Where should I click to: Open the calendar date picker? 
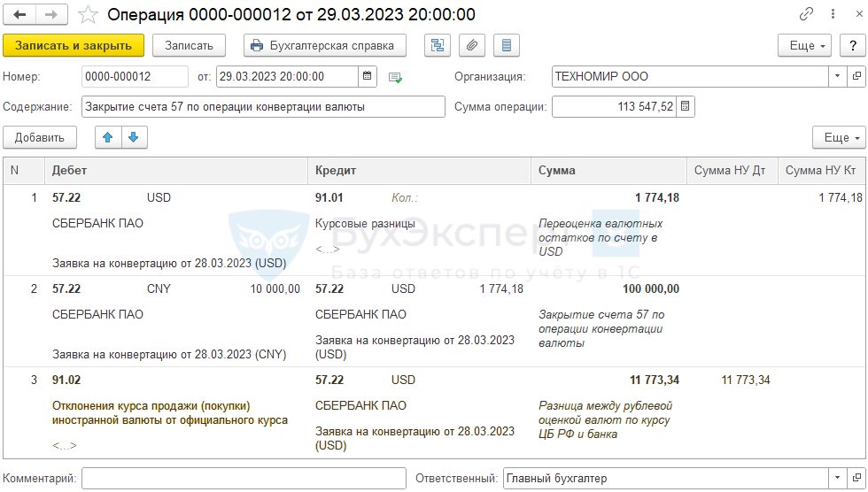367,76
